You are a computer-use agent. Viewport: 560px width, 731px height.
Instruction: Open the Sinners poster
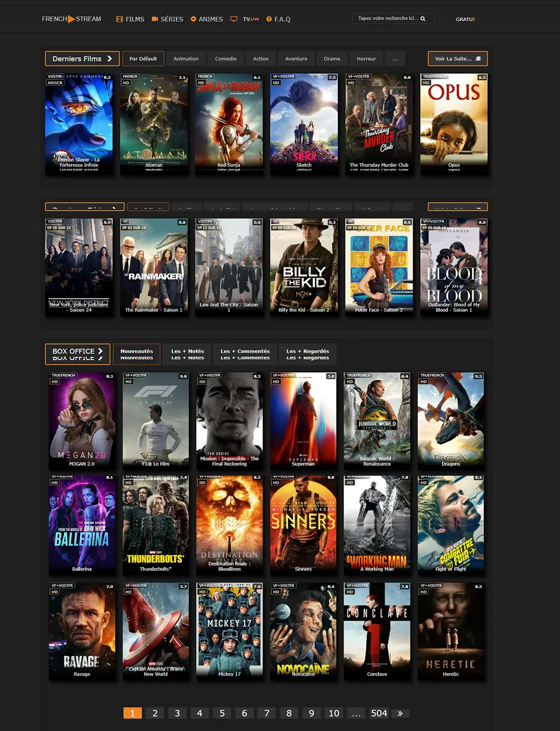(304, 525)
